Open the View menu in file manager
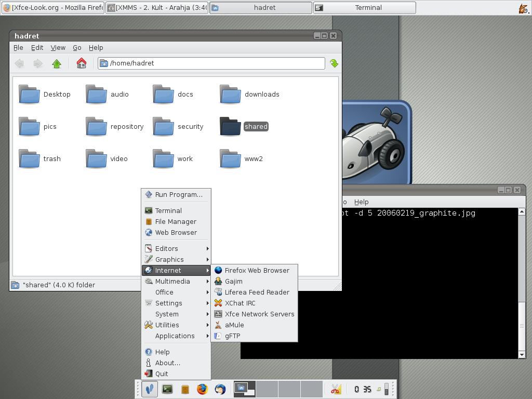Viewport: 532px width, 399px height. 58,47
